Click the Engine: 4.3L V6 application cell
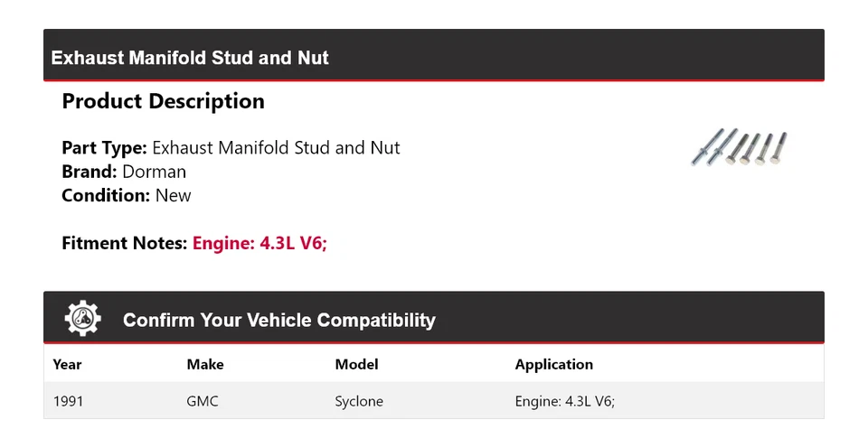This screenshot has height=448, width=868. point(564,401)
